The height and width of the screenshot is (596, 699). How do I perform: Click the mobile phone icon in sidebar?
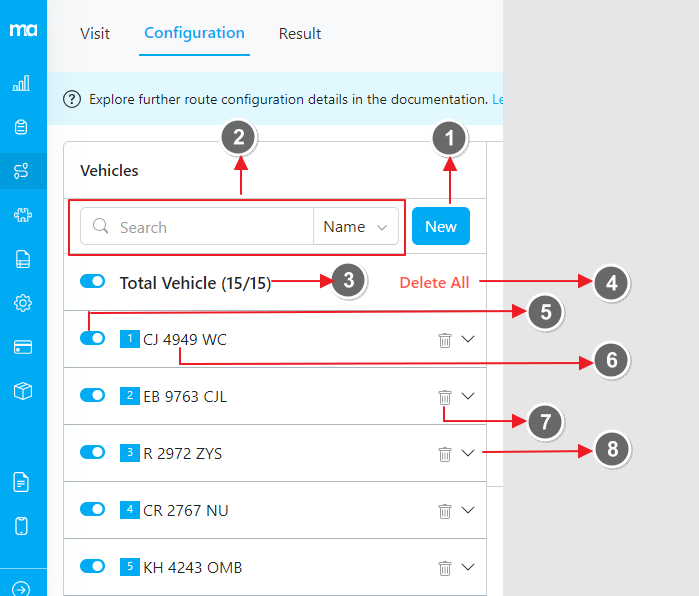(x=21, y=526)
